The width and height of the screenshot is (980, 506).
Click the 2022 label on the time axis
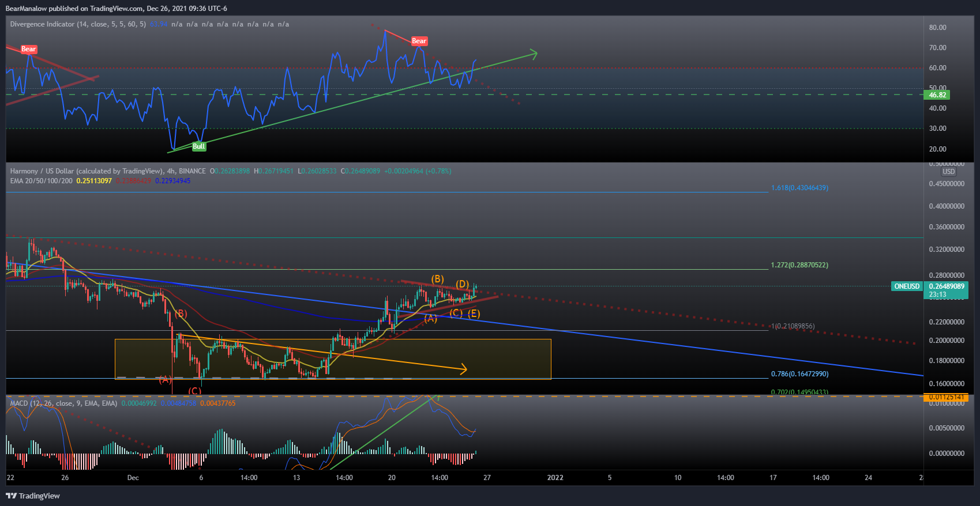(x=555, y=478)
